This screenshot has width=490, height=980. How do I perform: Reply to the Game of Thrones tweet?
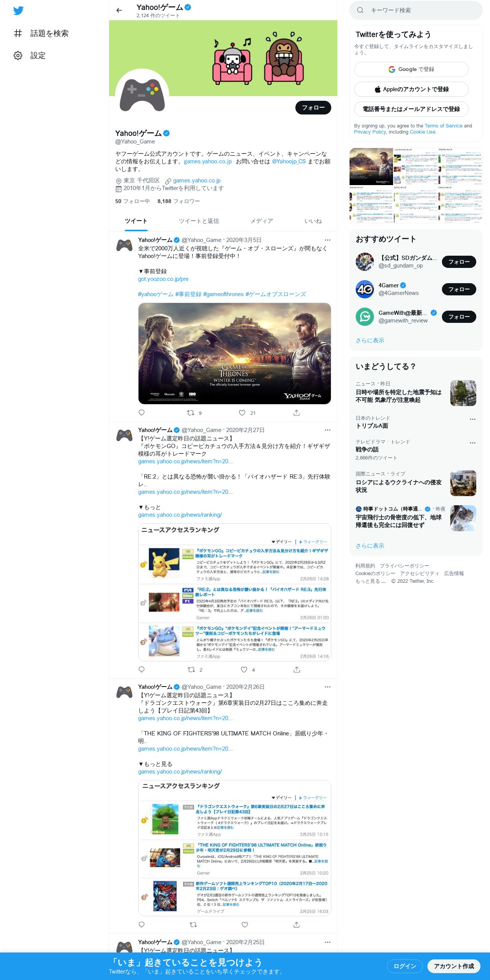click(142, 413)
